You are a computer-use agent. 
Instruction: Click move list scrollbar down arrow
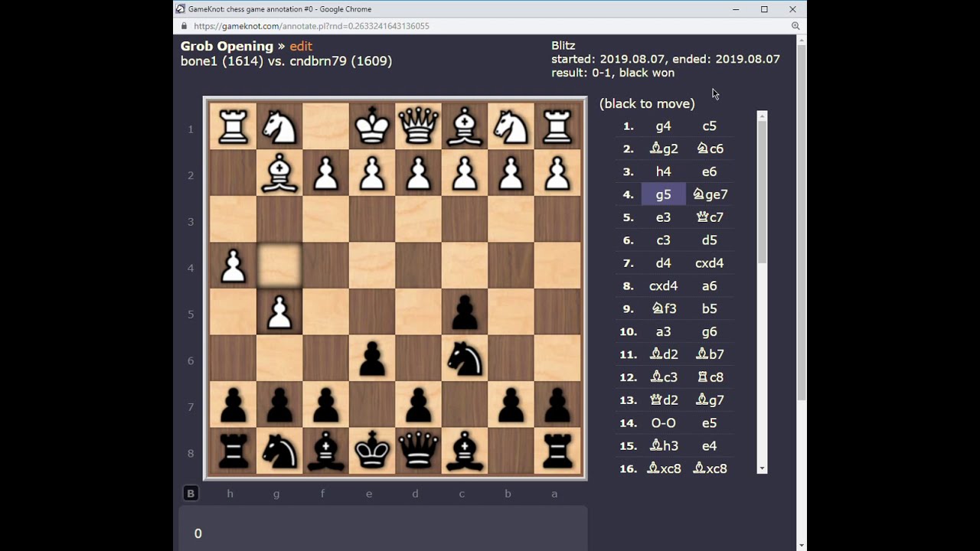coord(762,468)
